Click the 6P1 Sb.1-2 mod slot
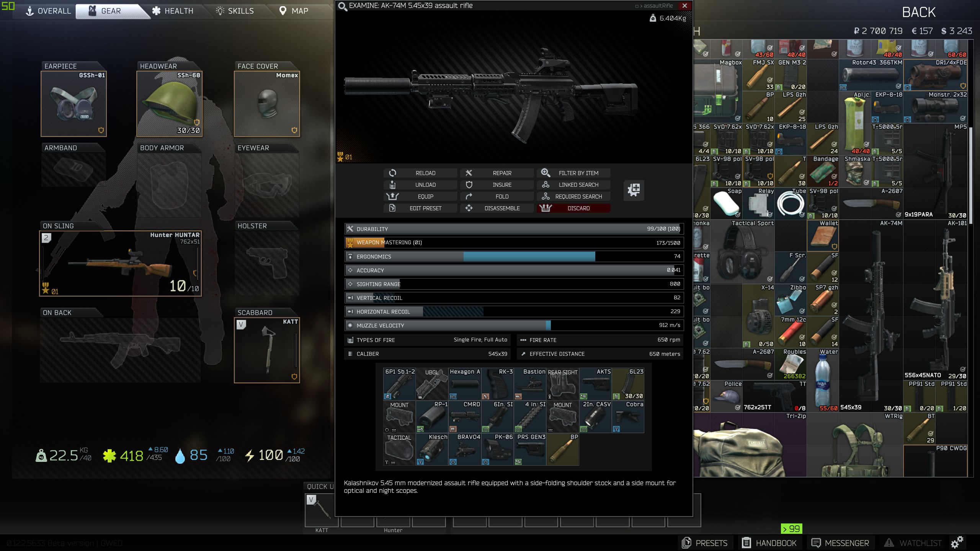The width and height of the screenshot is (980, 551). tap(399, 384)
